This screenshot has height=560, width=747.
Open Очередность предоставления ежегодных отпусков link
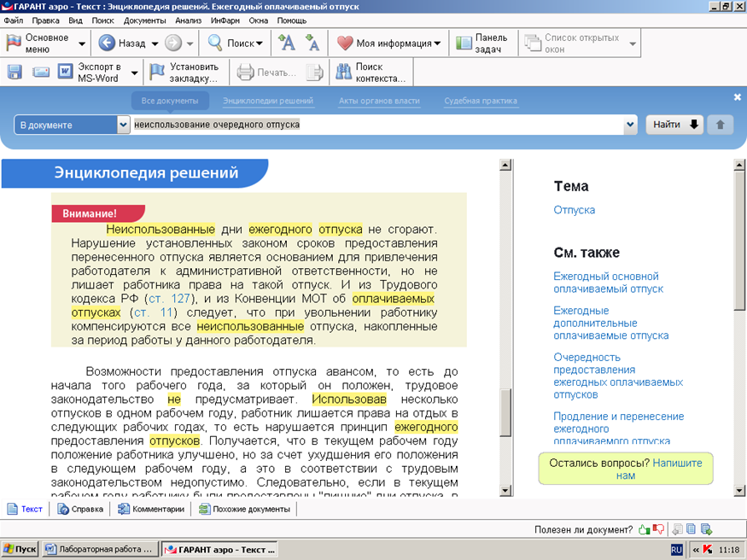click(618, 376)
